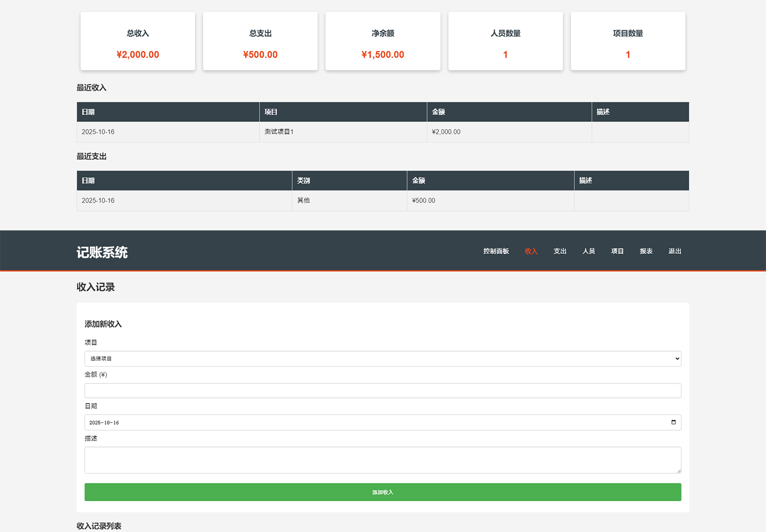
Task: Click the 金额 amount input field
Action: coord(382,390)
